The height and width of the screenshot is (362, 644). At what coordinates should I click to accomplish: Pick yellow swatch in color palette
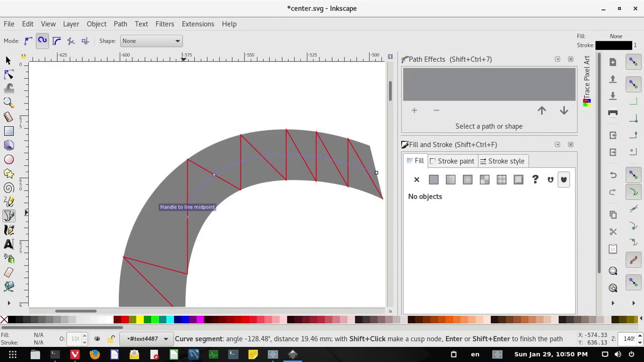tap(139, 319)
